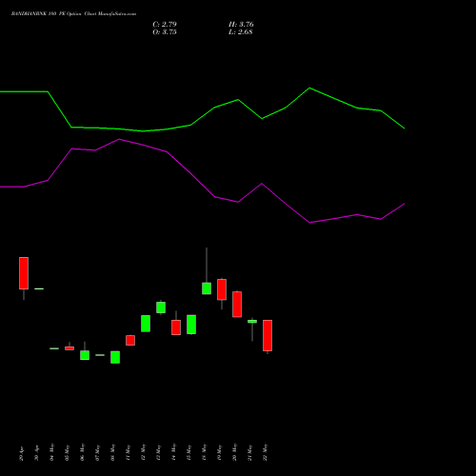Select the green candlestick for 15 May
Viewport: 476px width, 476px height.
[191, 325]
